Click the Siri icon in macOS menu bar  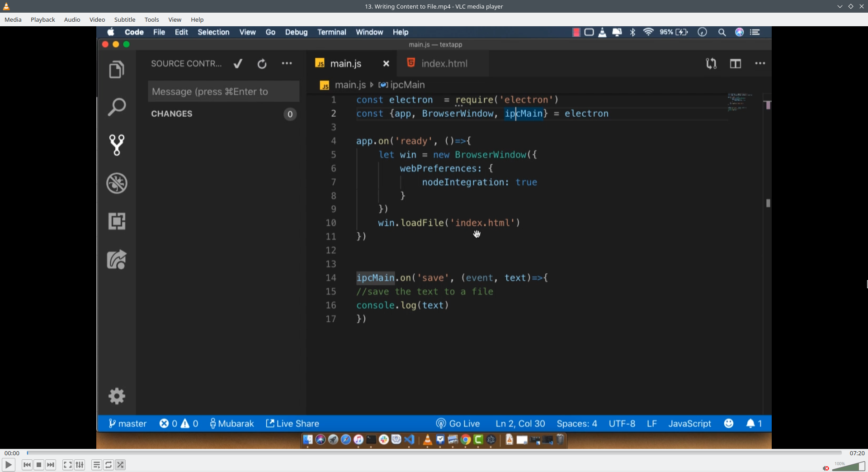pos(740,32)
